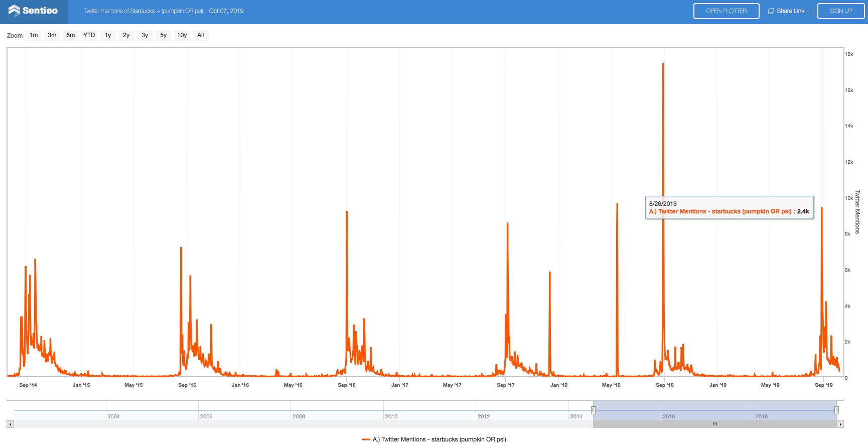
Task: Click the 2008 navigator year label
Action: coord(299,416)
